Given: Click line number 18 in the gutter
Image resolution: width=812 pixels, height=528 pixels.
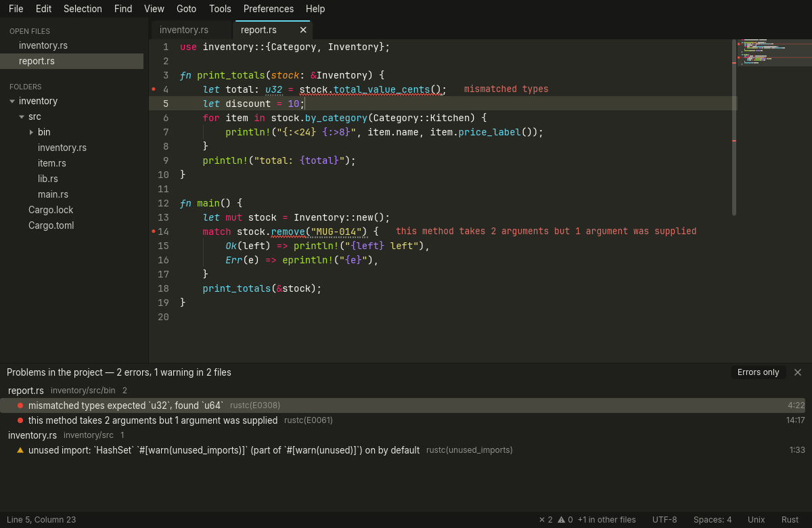Looking at the screenshot, I should [163, 288].
